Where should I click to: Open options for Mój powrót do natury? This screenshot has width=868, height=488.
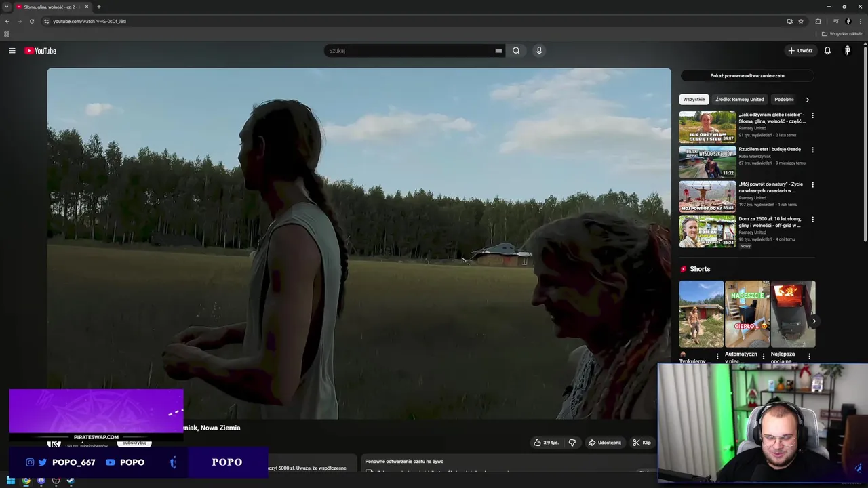812,184
